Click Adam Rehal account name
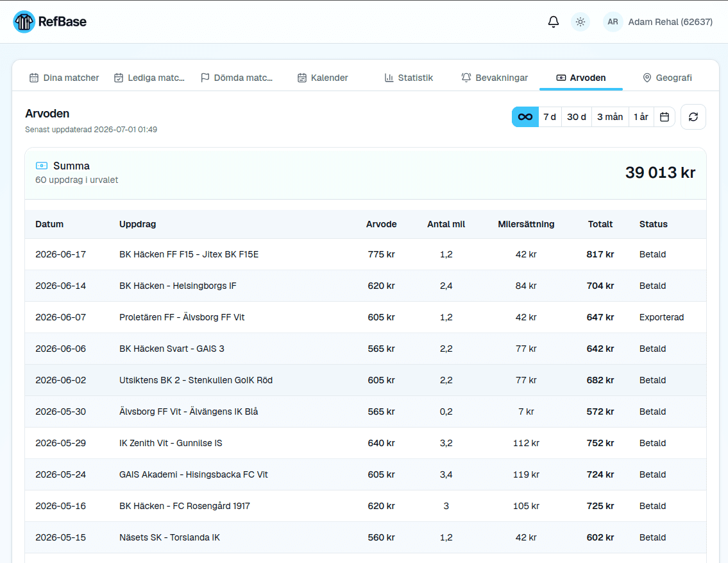This screenshot has width=728, height=563. (x=670, y=22)
